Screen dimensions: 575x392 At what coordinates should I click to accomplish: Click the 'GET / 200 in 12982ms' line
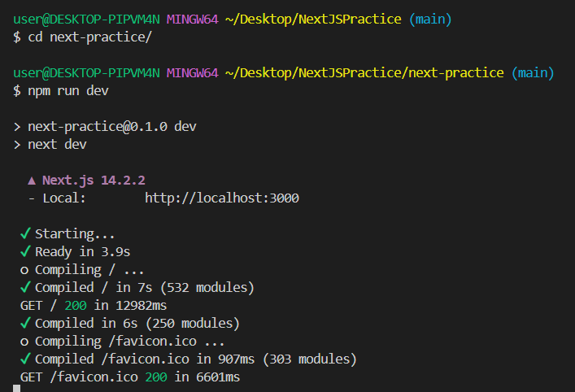point(94,306)
